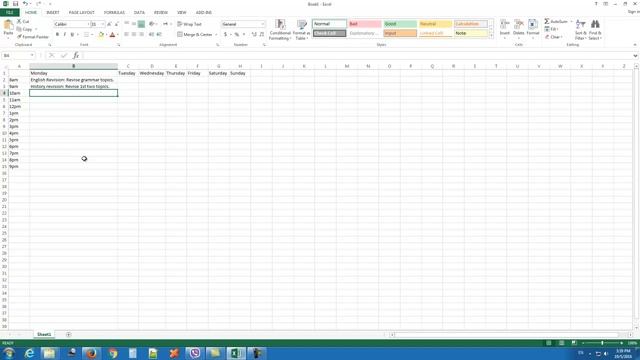The width and height of the screenshot is (640, 360).
Task: Toggle Wrap Text
Action: point(189,24)
